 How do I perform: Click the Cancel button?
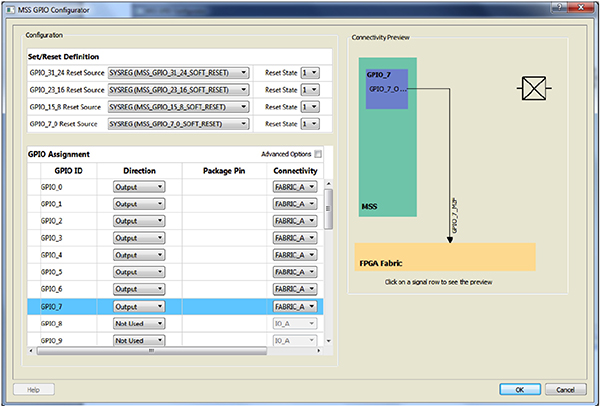coord(566,388)
